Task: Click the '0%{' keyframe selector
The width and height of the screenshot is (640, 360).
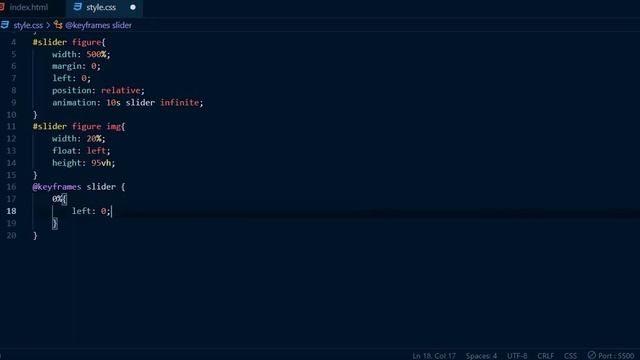Action: click(x=59, y=199)
